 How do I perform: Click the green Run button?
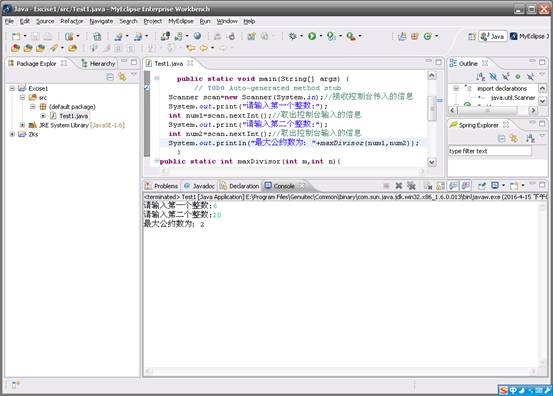tap(312, 36)
